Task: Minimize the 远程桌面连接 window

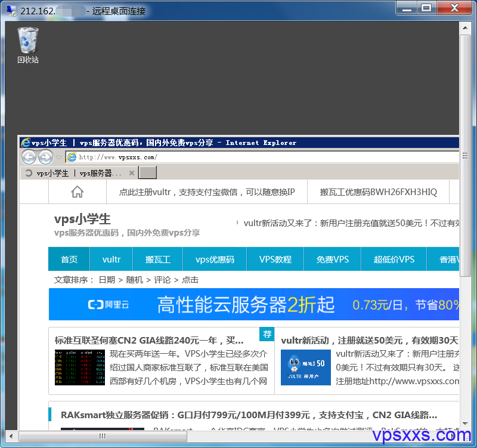Action: click(407, 8)
